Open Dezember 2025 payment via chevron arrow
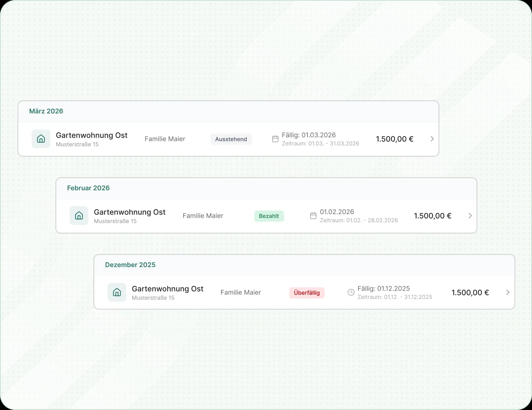532x410 pixels. [508, 292]
